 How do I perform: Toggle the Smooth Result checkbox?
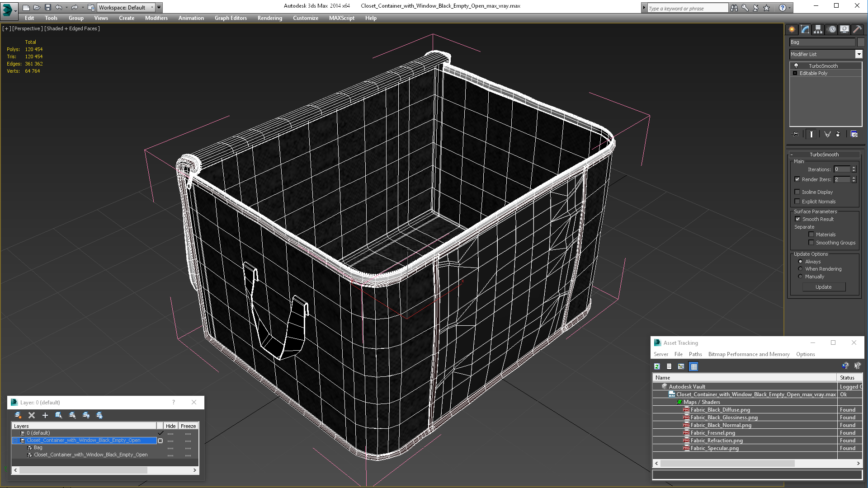pos(797,219)
